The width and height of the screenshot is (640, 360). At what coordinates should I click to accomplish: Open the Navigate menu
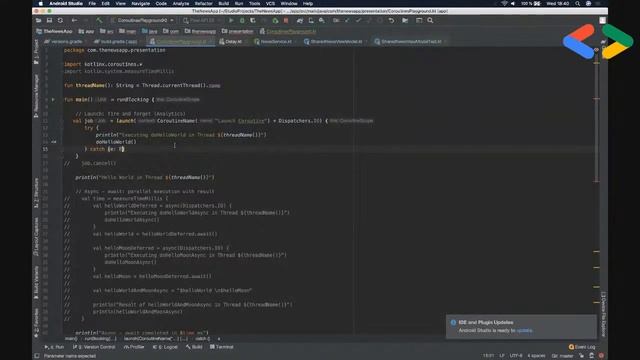(140, 3)
